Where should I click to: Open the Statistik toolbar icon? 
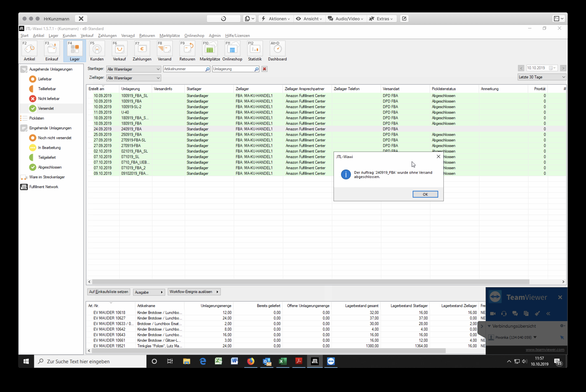255,51
